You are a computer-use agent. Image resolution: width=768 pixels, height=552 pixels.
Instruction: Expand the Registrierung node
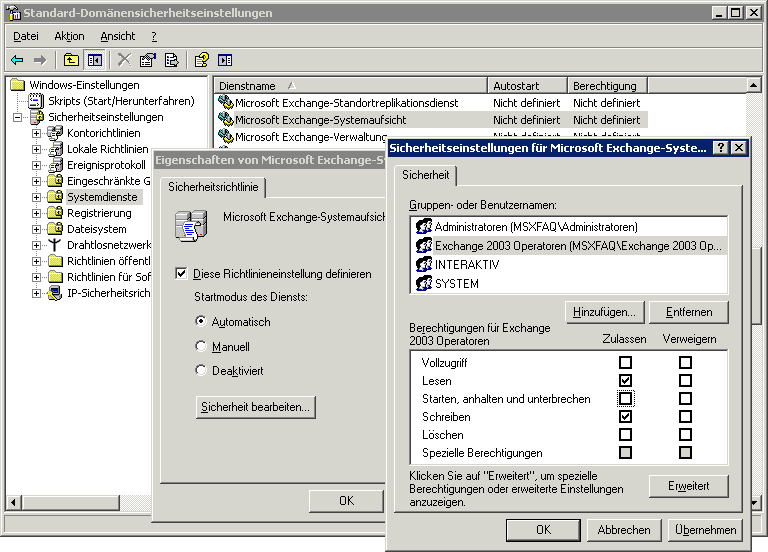coord(36,214)
